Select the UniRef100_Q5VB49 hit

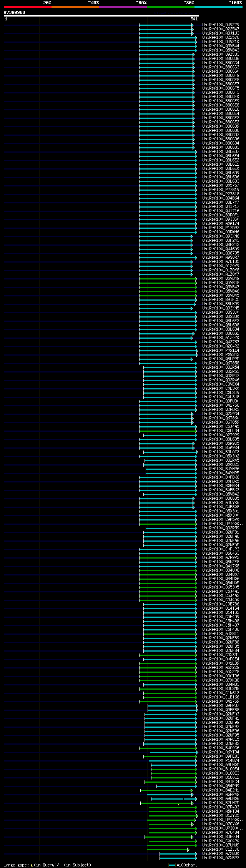[x=221, y=279]
